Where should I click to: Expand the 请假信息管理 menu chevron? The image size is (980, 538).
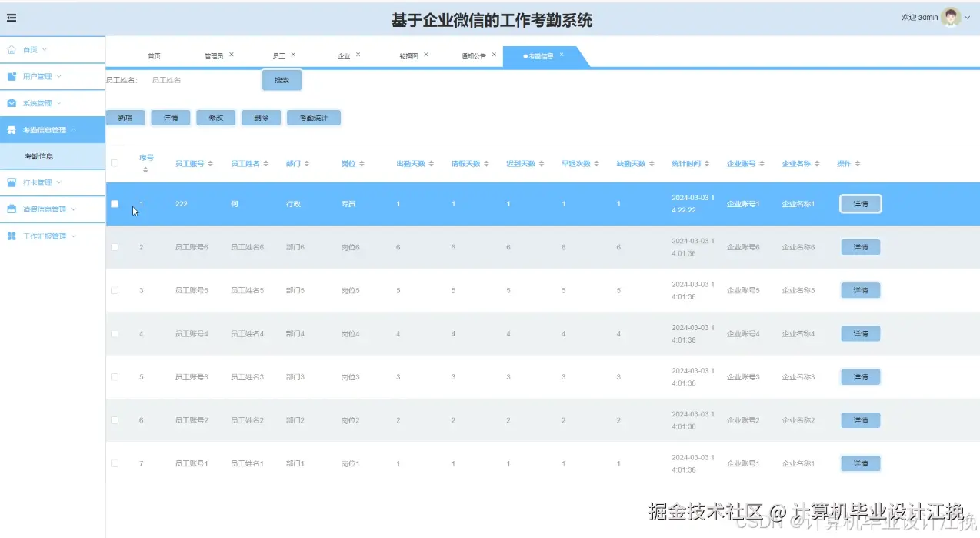pos(74,209)
